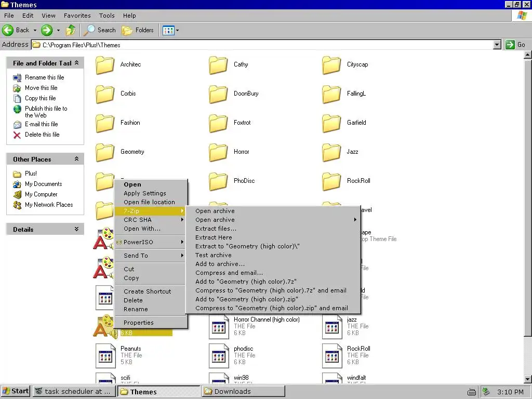Expand the PowerISO submenu
The width and height of the screenshot is (532, 399).
click(x=151, y=242)
